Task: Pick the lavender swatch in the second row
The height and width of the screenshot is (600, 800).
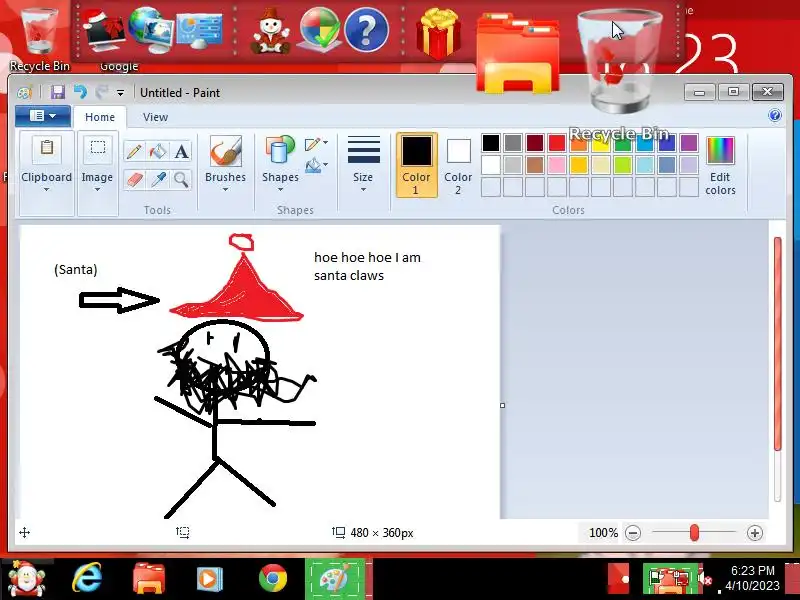Action: click(x=689, y=165)
